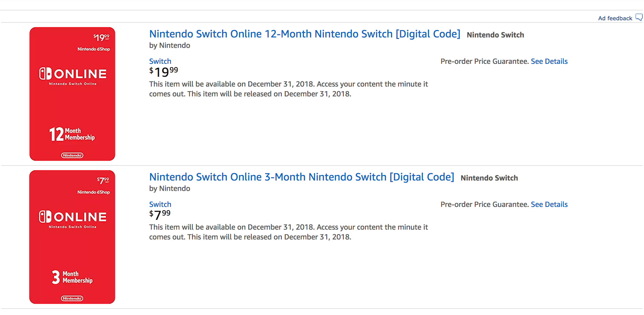Click 'by Nintendo' under the 12-Month title
Image resolution: width=644 pixels, height=315 pixels.
pos(170,45)
